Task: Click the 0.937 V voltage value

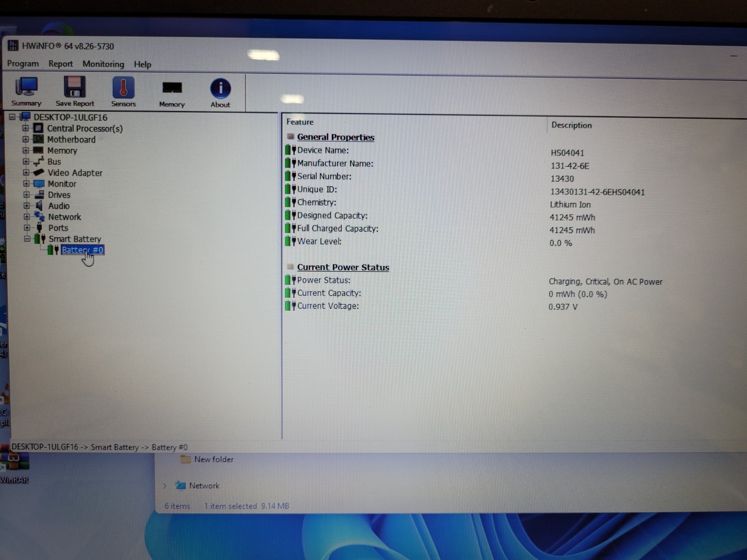Action: (x=563, y=307)
